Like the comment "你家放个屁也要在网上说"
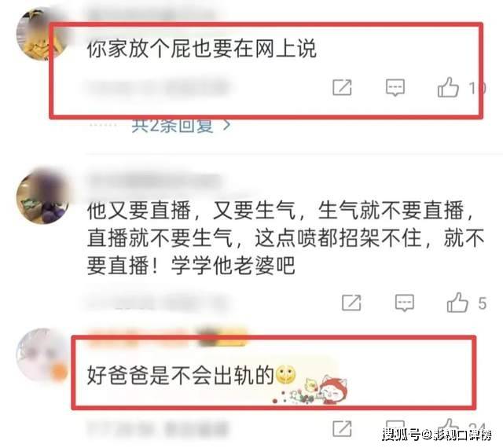This screenshot has height=448, width=503. tap(448, 87)
